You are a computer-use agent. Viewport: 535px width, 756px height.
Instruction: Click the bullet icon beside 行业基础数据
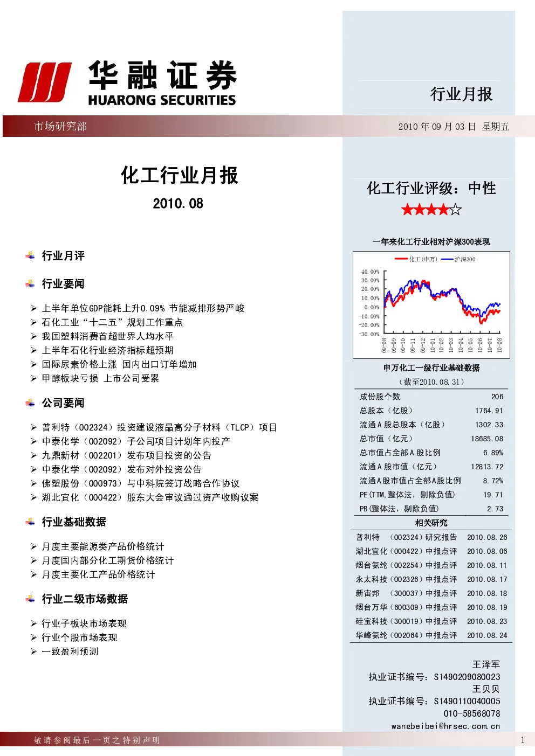click(x=30, y=522)
